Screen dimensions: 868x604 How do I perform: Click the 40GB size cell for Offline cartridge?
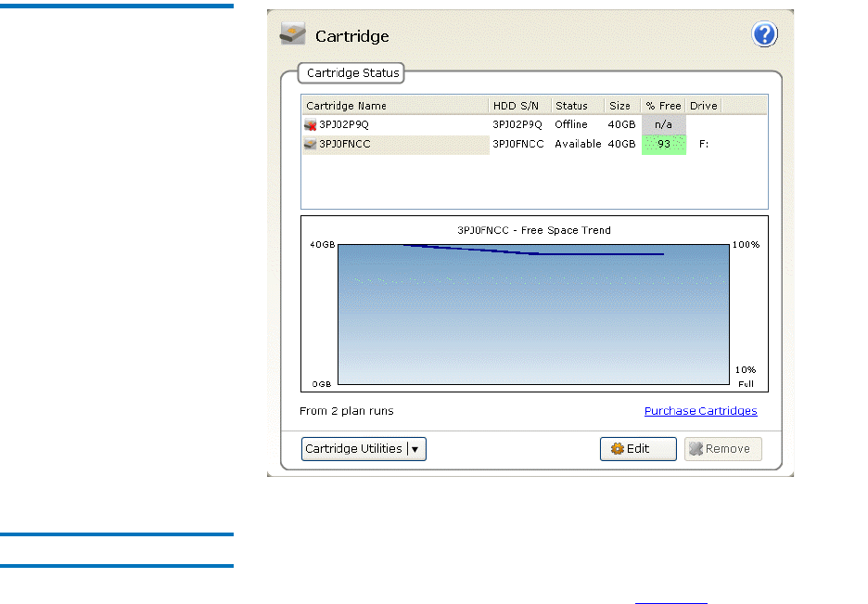621,124
